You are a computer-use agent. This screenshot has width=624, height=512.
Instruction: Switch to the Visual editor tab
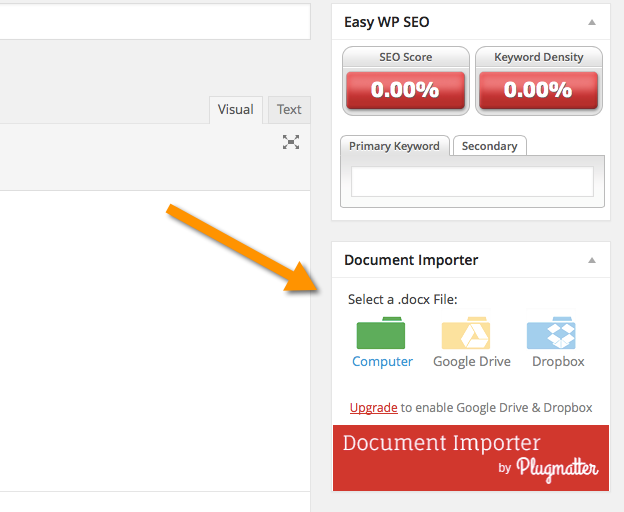[x=236, y=109]
